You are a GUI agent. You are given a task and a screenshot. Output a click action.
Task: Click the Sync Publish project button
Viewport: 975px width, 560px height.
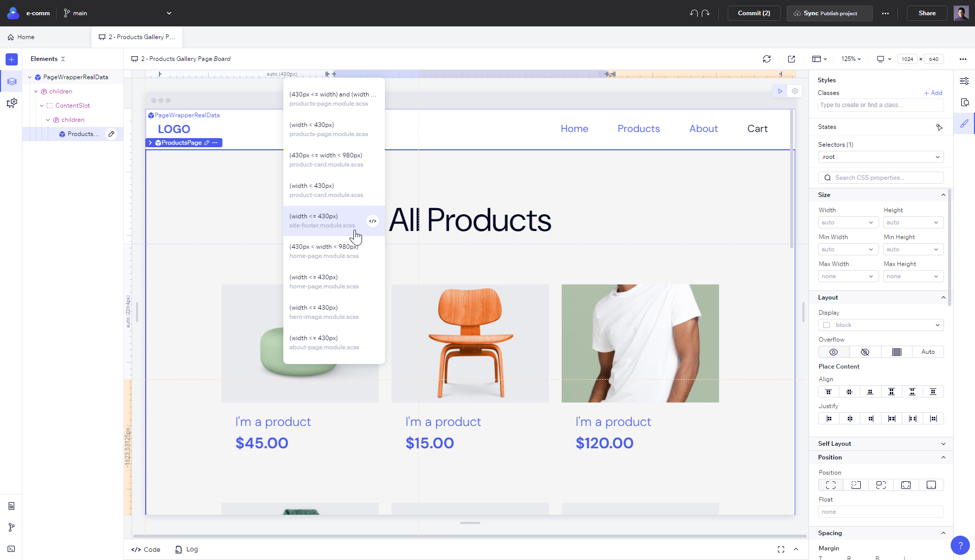(x=830, y=13)
